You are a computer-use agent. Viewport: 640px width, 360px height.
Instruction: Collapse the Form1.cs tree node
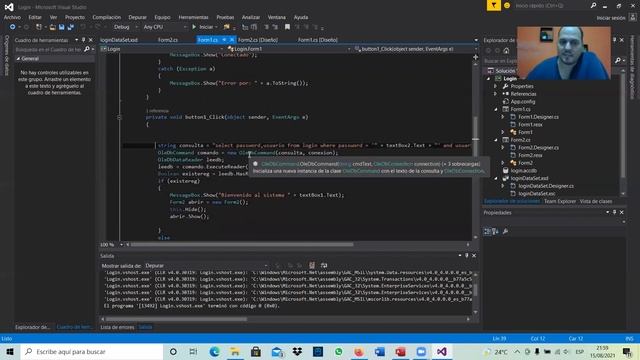pos(496,109)
